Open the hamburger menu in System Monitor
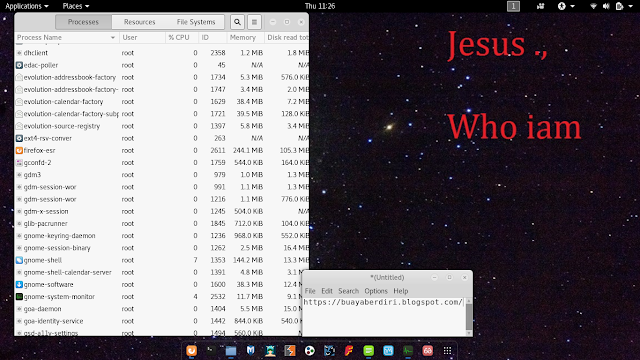 coord(254,22)
